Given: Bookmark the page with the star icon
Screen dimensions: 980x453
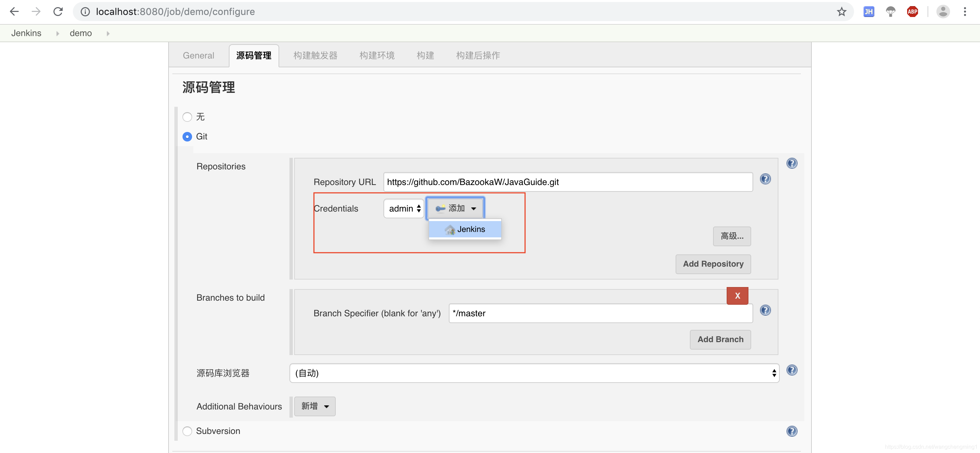Looking at the screenshot, I should 841,12.
